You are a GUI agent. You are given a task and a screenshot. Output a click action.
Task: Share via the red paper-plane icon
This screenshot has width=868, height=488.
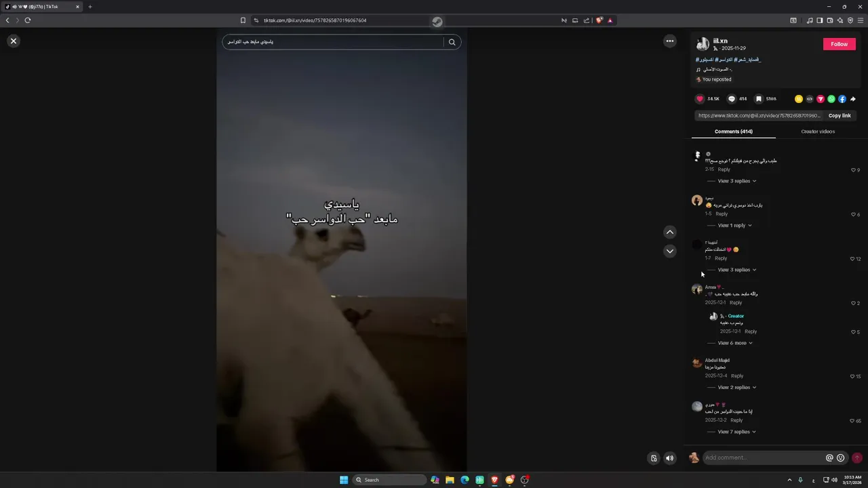[821, 99]
